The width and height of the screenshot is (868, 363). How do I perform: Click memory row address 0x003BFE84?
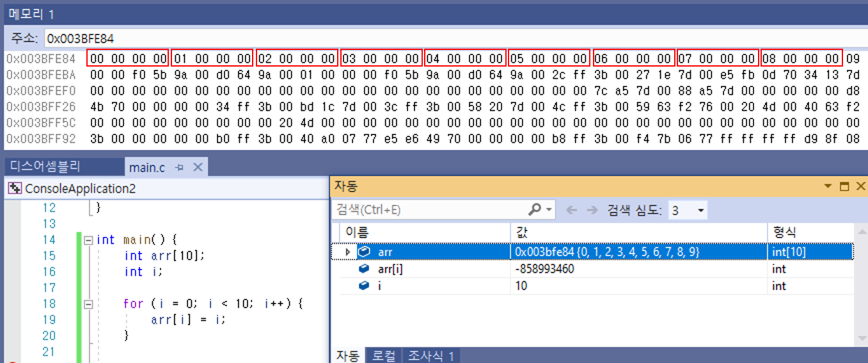41,59
